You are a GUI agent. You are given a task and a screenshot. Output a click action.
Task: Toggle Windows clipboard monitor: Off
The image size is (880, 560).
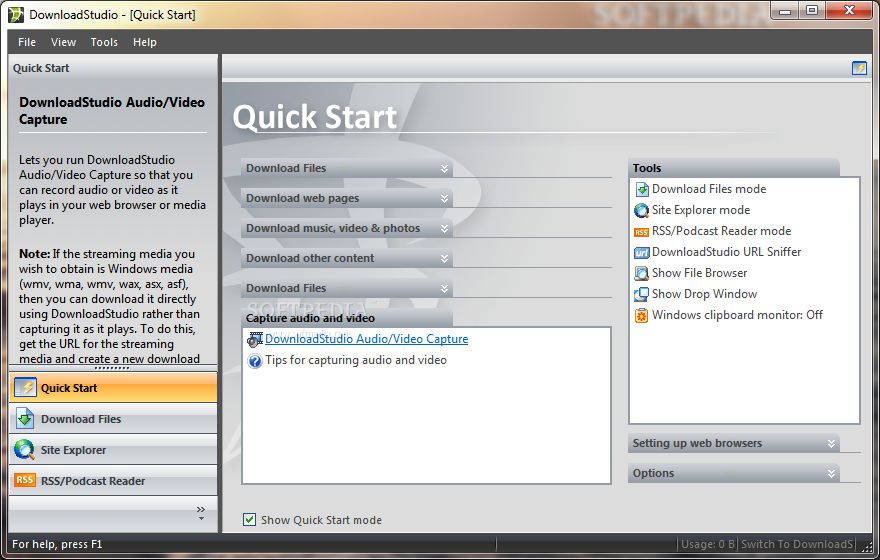coord(737,315)
